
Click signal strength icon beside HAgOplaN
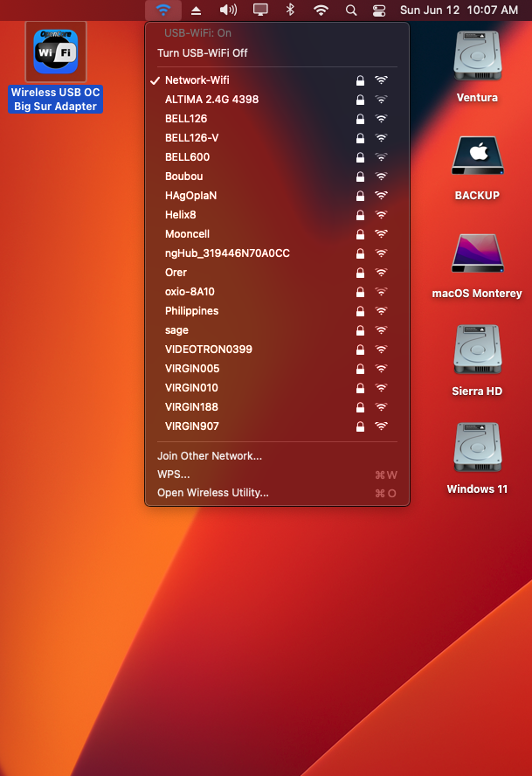click(381, 196)
